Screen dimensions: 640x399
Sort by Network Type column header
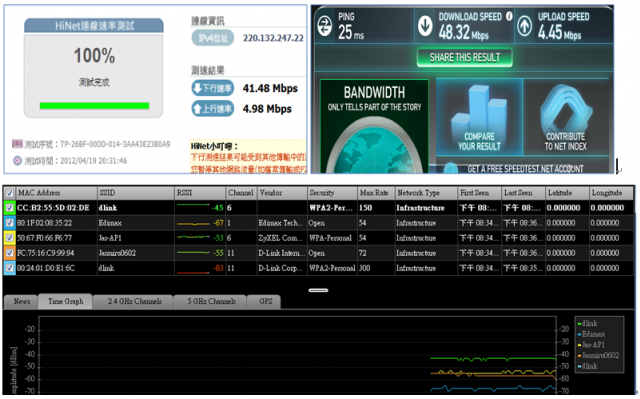tap(426, 193)
